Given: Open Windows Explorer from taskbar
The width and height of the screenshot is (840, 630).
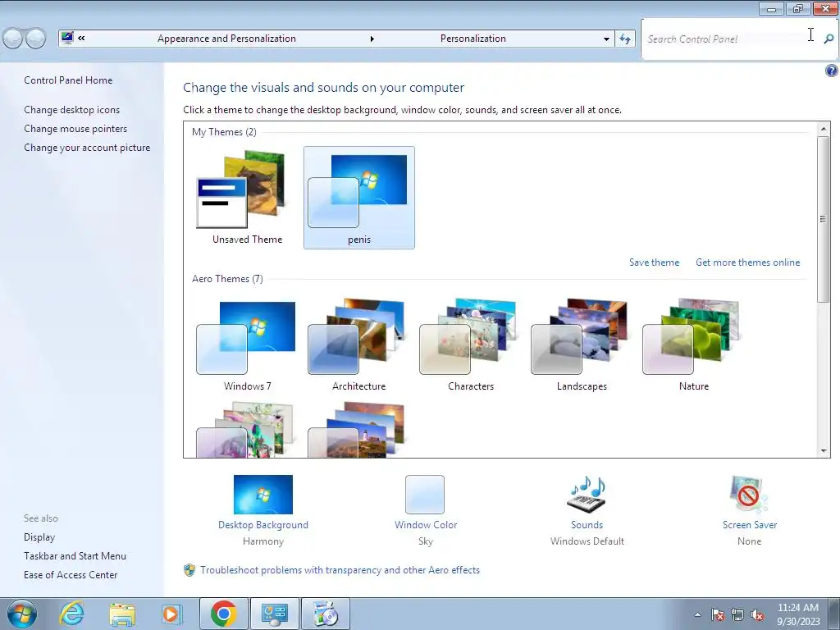Looking at the screenshot, I should pyautogui.click(x=122, y=614).
